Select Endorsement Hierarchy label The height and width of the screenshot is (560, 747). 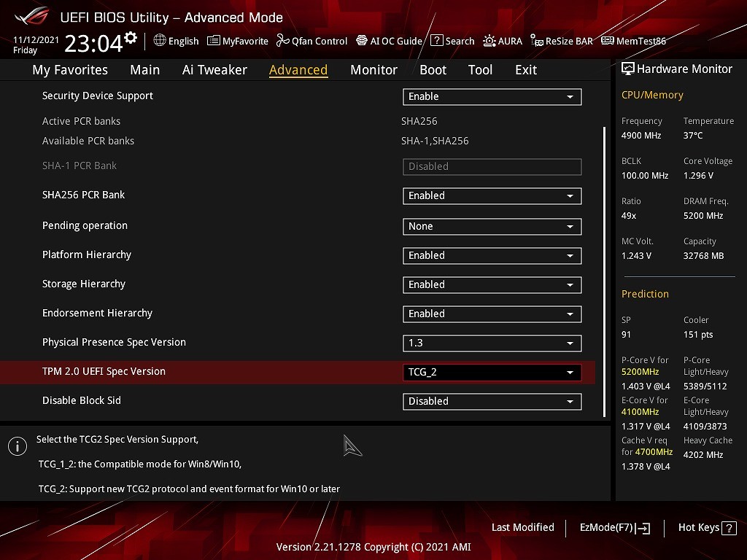coord(97,313)
